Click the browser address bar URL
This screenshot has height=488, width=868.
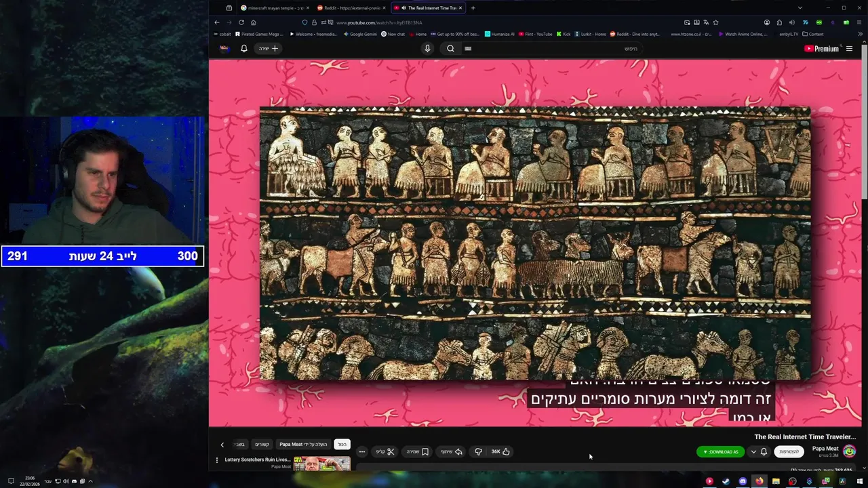380,22
